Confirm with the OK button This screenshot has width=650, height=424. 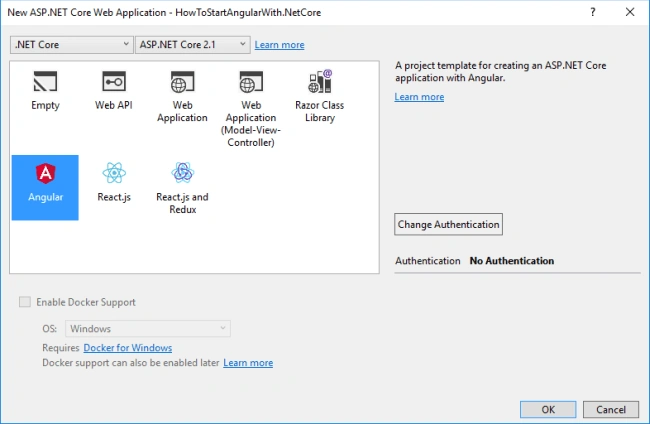(548, 409)
